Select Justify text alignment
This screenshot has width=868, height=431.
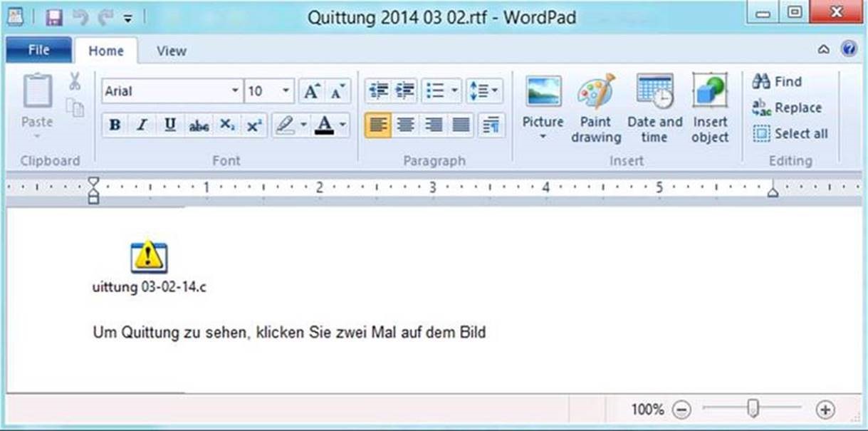(461, 125)
